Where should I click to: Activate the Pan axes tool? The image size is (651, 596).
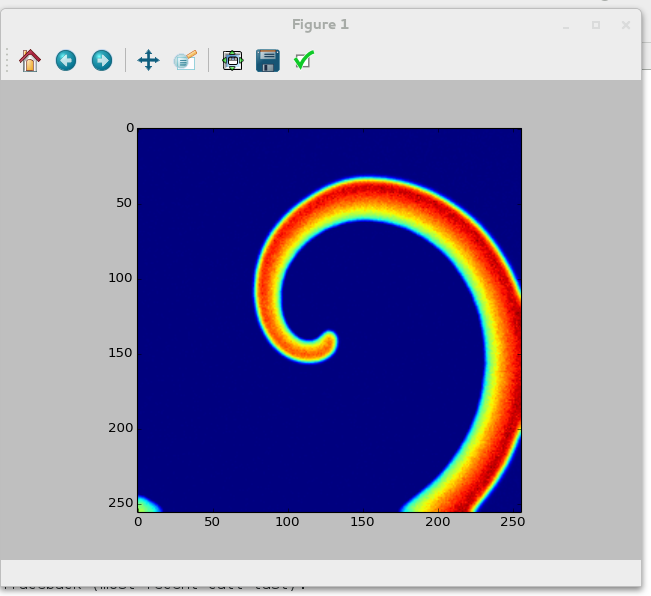tap(148, 61)
